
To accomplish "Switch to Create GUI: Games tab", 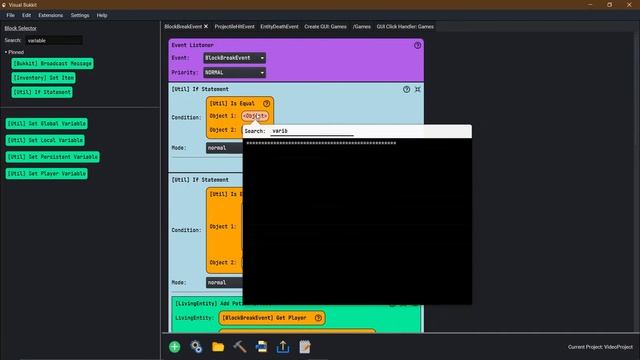I will (325, 27).
